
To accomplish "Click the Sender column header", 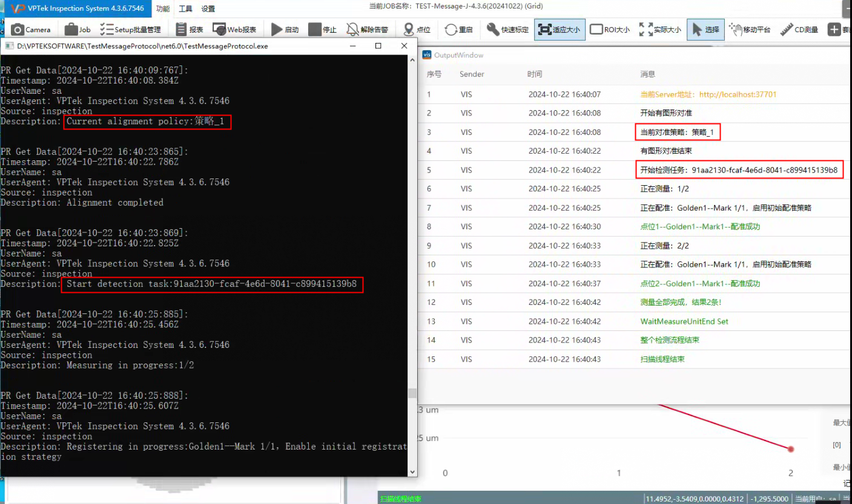I will coord(472,74).
